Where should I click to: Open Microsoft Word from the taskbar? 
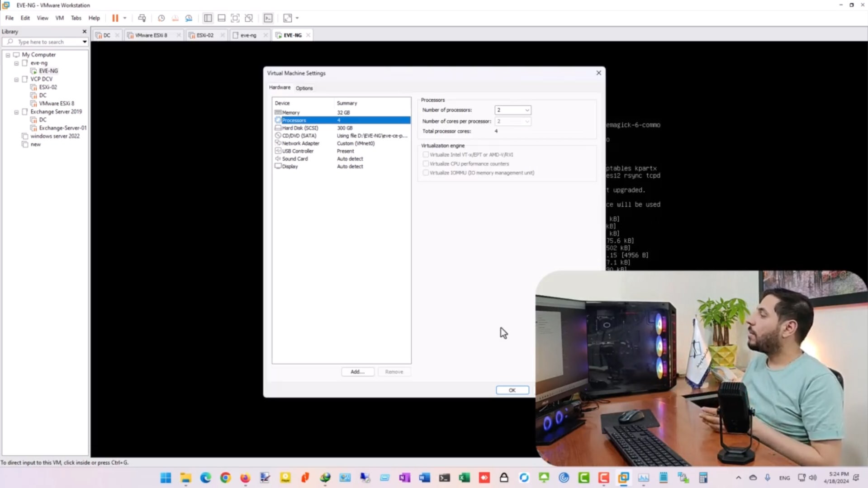point(424,478)
